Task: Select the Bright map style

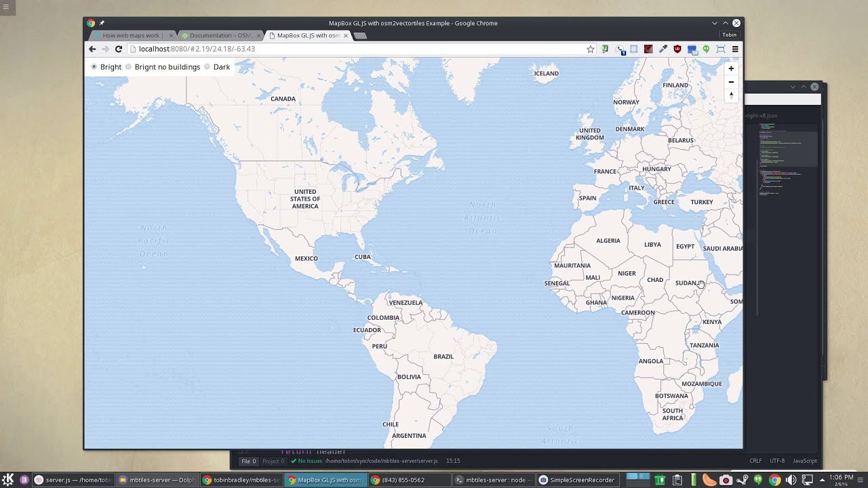Action: coord(94,67)
